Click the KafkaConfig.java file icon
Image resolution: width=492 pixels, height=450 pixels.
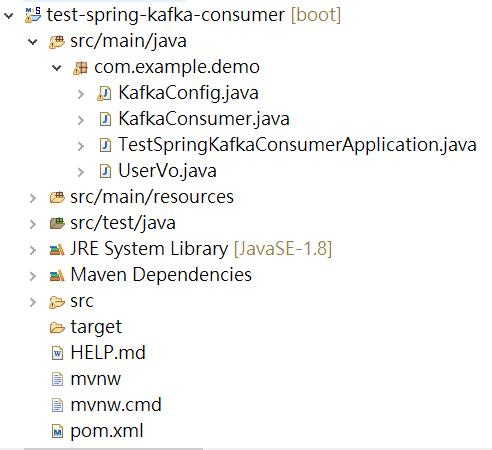(x=104, y=94)
